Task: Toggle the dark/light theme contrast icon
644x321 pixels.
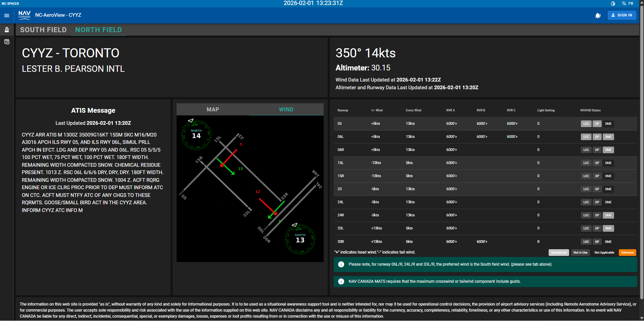Action: [x=612, y=4]
